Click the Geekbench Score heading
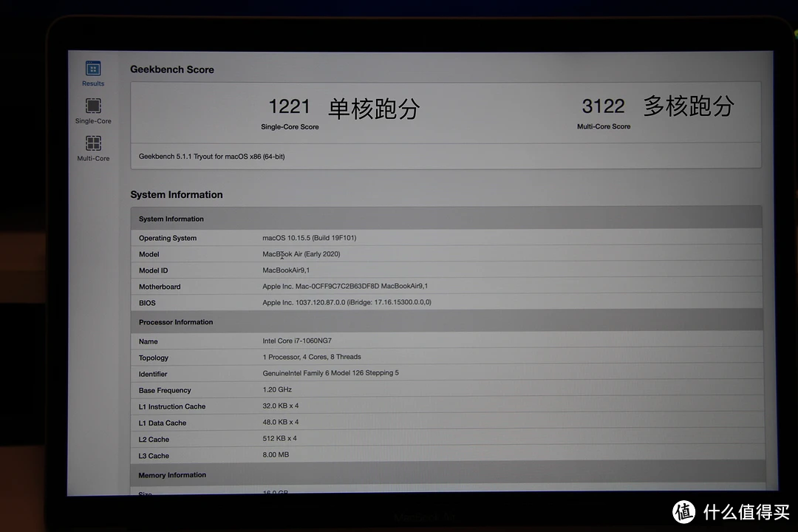 [x=172, y=69]
